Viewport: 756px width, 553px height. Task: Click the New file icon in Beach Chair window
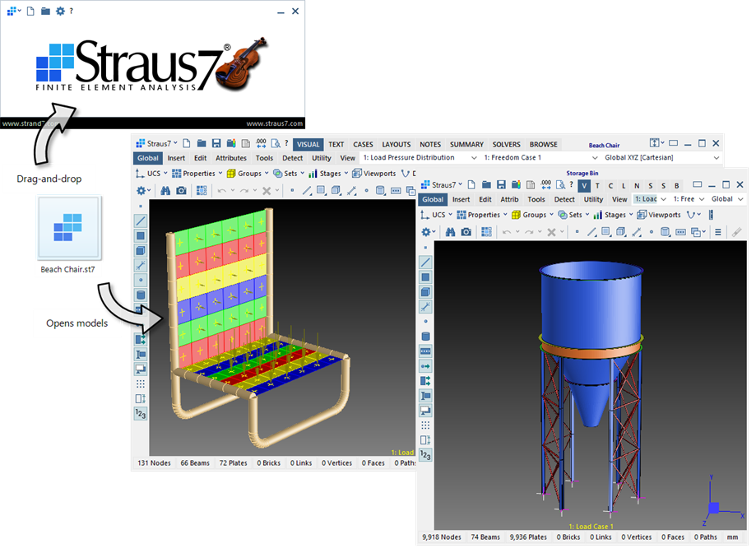click(187, 143)
